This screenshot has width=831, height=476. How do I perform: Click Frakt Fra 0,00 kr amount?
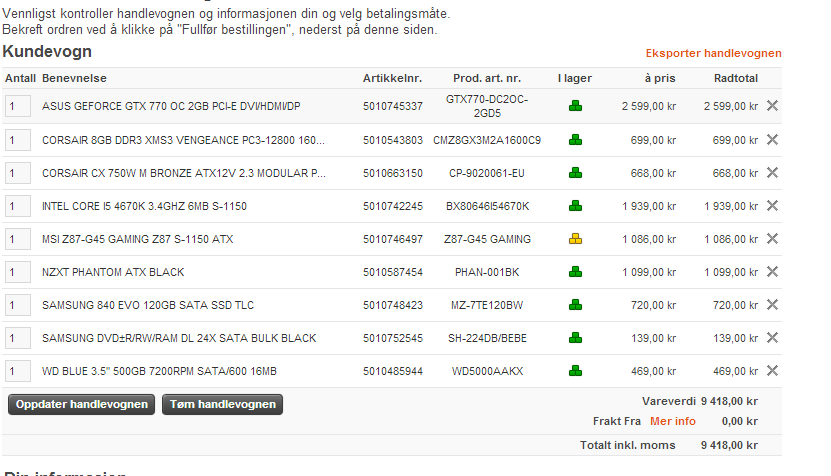click(739, 421)
